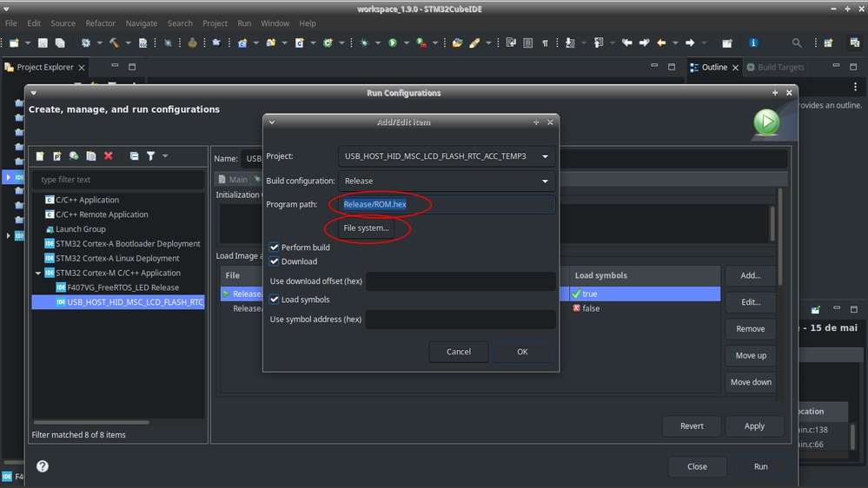Click the white Forward arrow in toolbar
This screenshot has width=868, height=488.
[x=690, y=43]
